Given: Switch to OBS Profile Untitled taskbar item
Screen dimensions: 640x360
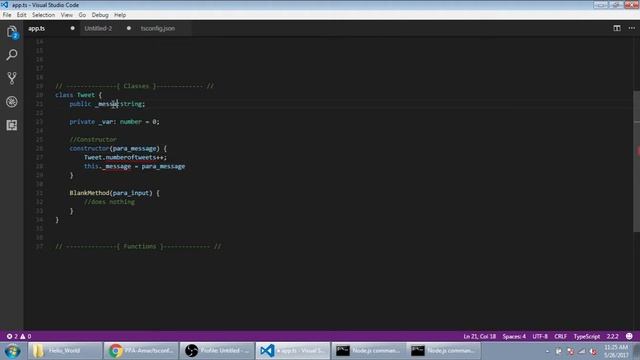Looking at the screenshot, I should pos(217,351).
